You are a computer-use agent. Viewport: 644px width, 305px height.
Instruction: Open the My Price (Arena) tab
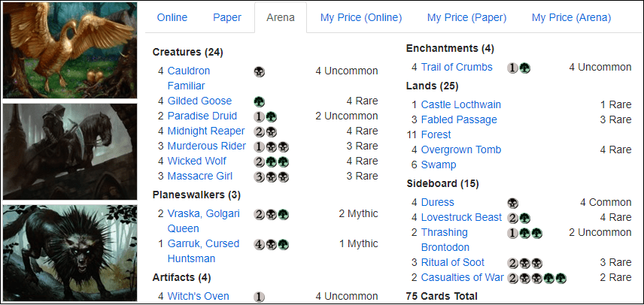click(571, 17)
